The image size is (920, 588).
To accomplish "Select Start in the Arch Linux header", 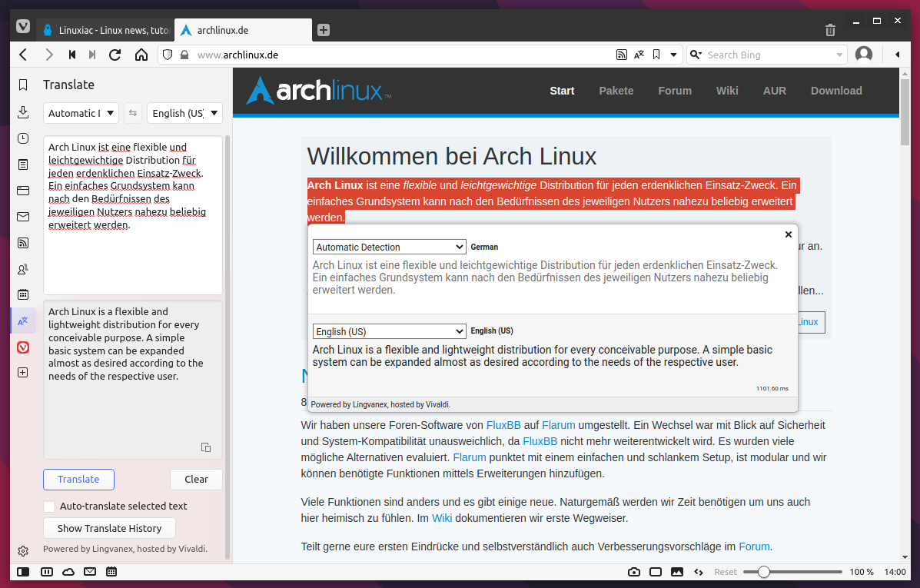I will (562, 91).
